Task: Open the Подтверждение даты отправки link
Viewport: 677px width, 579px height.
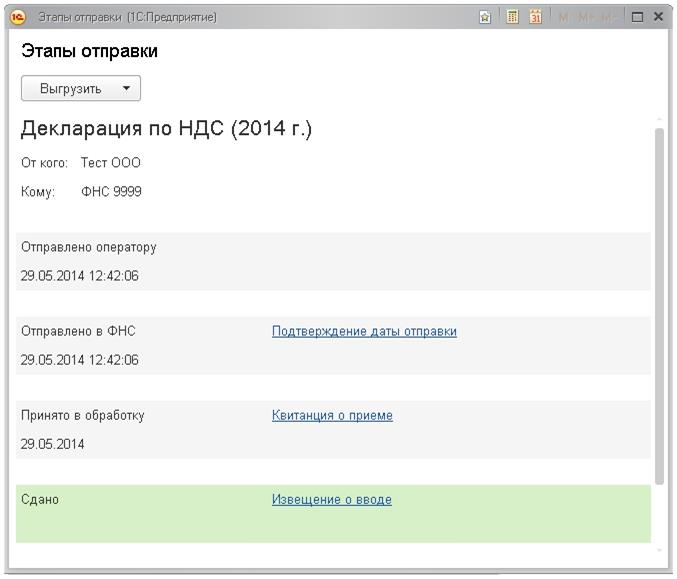Action: click(x=364, y=331)
